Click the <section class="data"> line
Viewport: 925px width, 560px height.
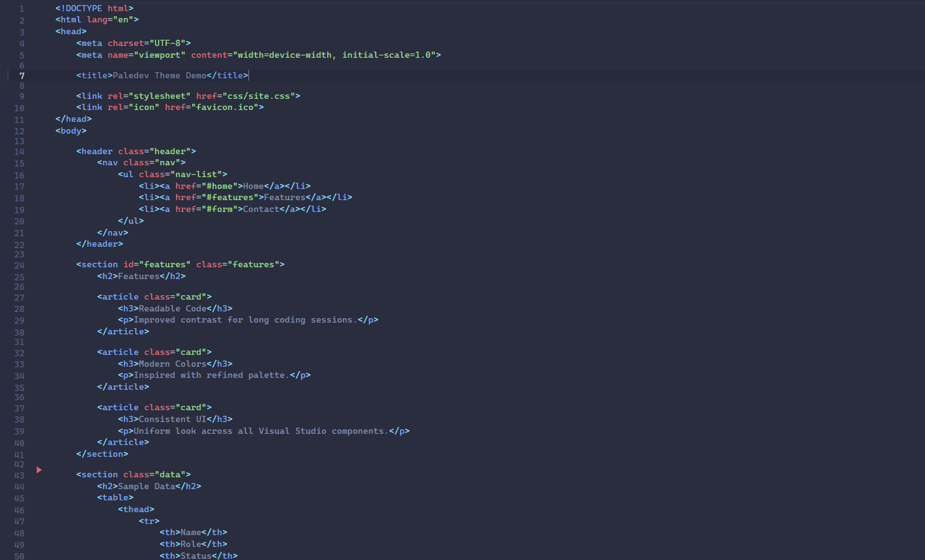point(134,474)
